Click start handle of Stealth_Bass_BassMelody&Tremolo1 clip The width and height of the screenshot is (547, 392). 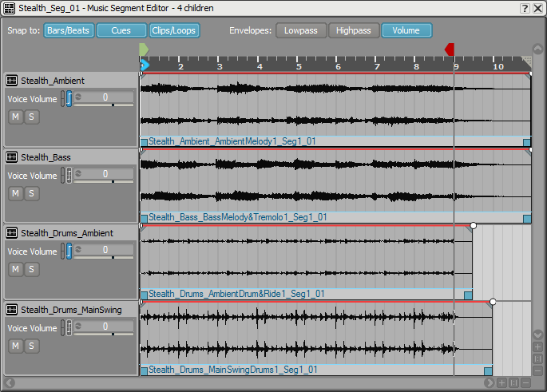click(x=144, y=219)
